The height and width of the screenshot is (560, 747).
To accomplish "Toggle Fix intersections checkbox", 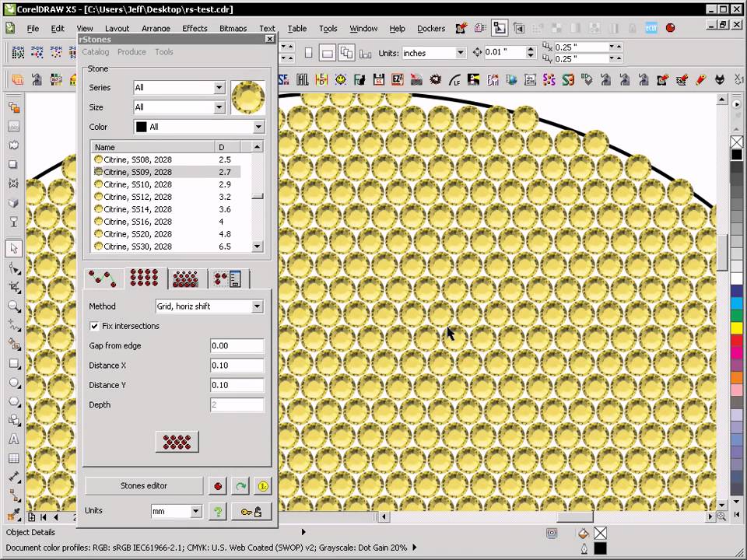I will point(94,326).
